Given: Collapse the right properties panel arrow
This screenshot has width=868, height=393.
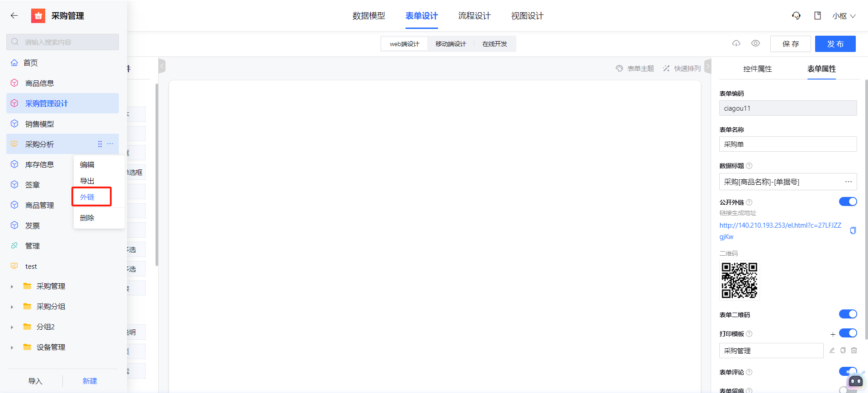Looking at the screenshot, I should pyautogui.click(x=708, y=66).
